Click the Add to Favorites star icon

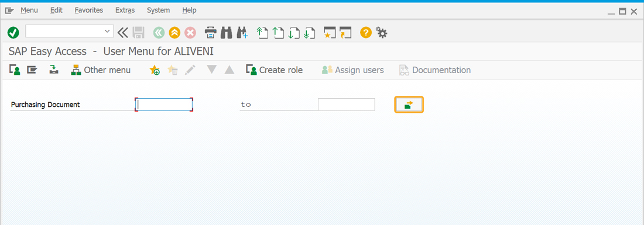point(155,70)
